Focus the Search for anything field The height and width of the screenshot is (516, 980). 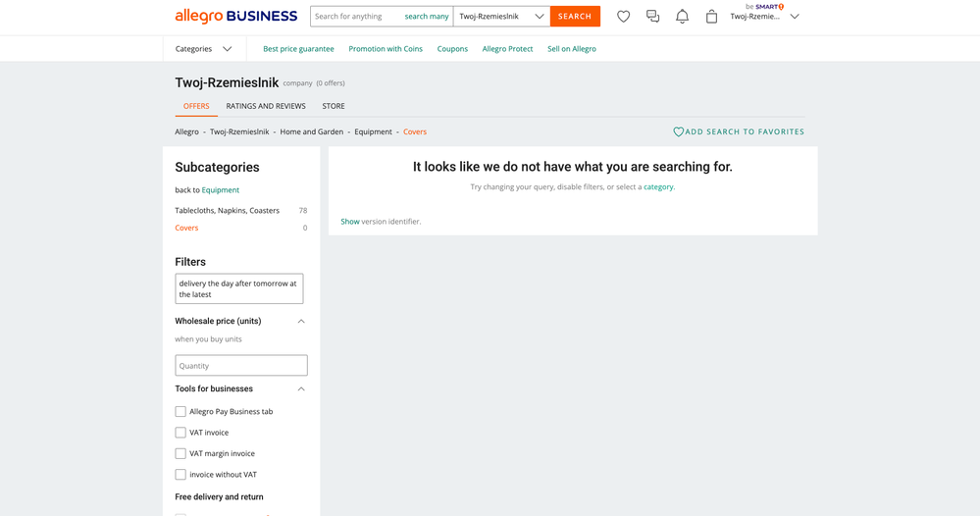click(x=356, y=17)
